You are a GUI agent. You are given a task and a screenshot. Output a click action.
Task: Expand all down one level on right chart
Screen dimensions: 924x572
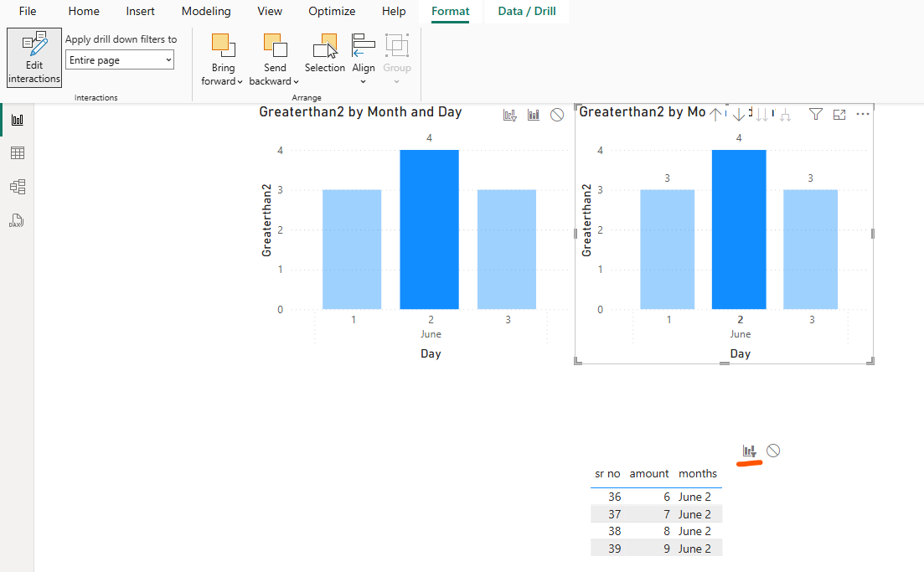pos(785,114)
